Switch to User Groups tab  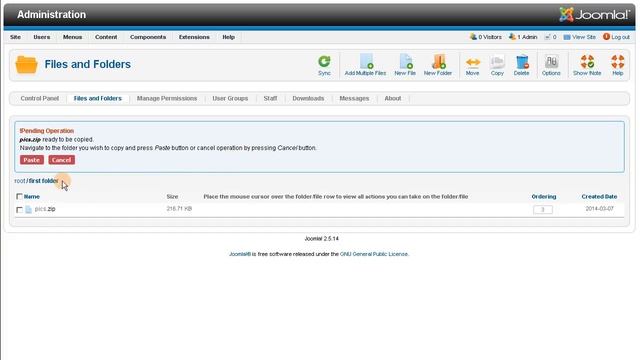(230, 98)
